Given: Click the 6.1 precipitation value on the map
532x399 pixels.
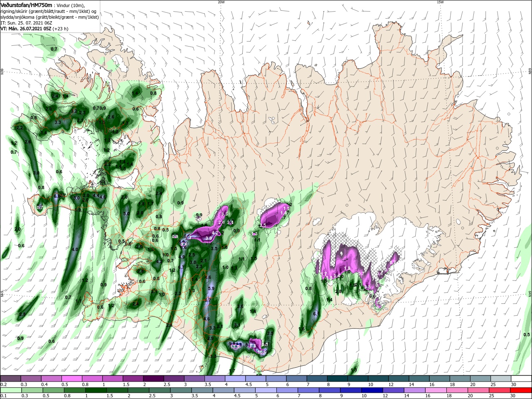Looking at the screenshot, I should tap(316, 314).
